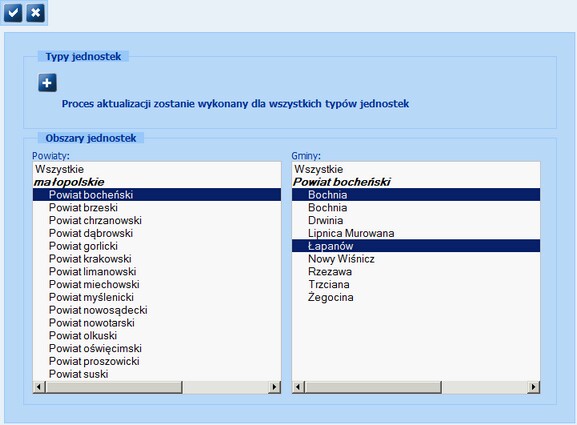The height and width of the screenshot is (425, 577).
Task: Click the małopolskie group header
Action: point(157,182)
